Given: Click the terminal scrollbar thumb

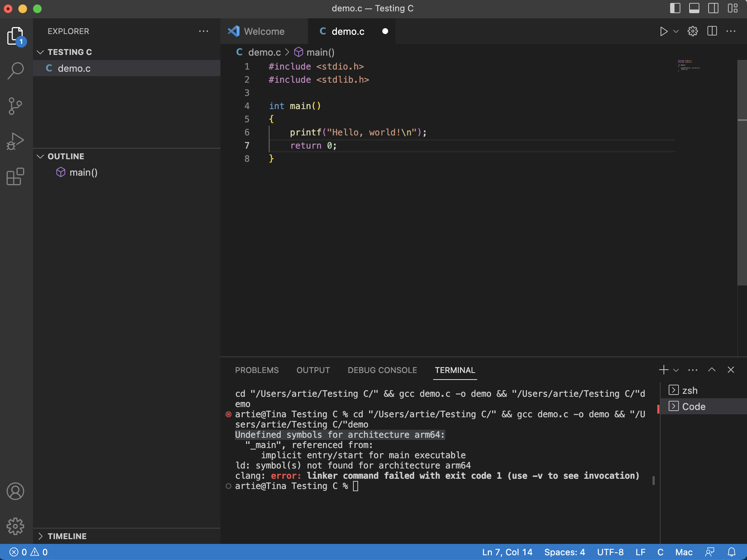Looking at the screenshot, I should point(654,481).
